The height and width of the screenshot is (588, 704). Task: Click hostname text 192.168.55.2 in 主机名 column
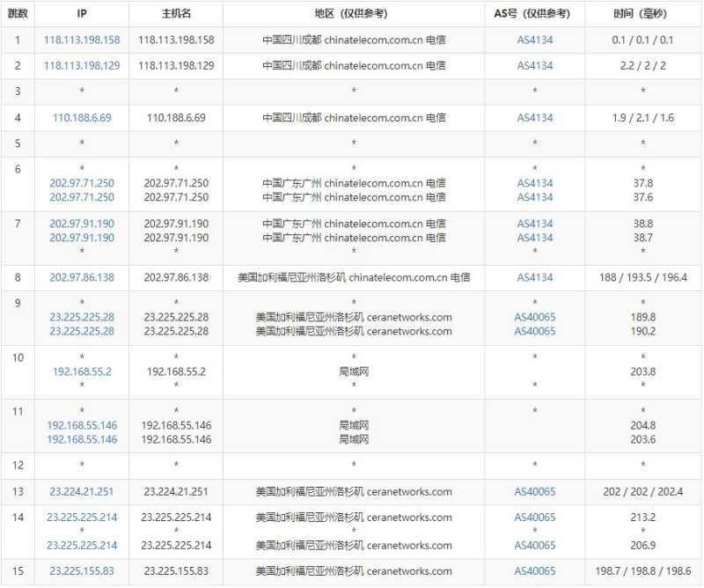[176, 371]
